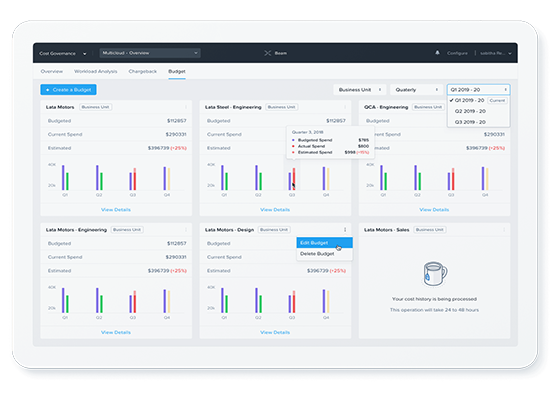Select the Budget tab
Screen dimensions: 550x397
177,71
